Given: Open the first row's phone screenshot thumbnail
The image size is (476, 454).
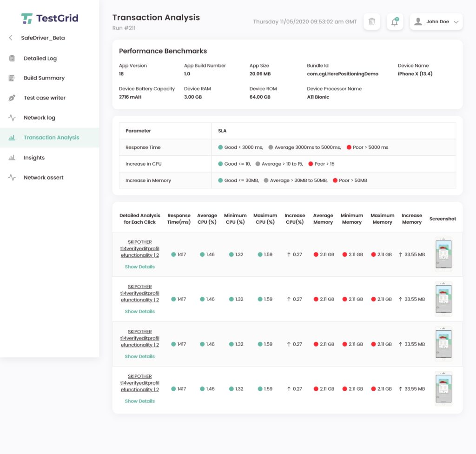Looking at the screenshot, I should click(443, 254).
